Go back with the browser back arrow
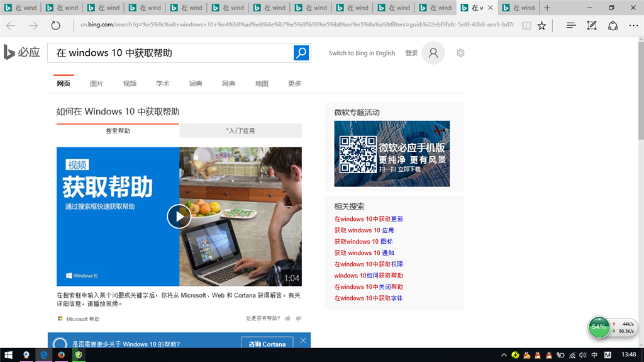Screen dimensions: 644x362 11,26
